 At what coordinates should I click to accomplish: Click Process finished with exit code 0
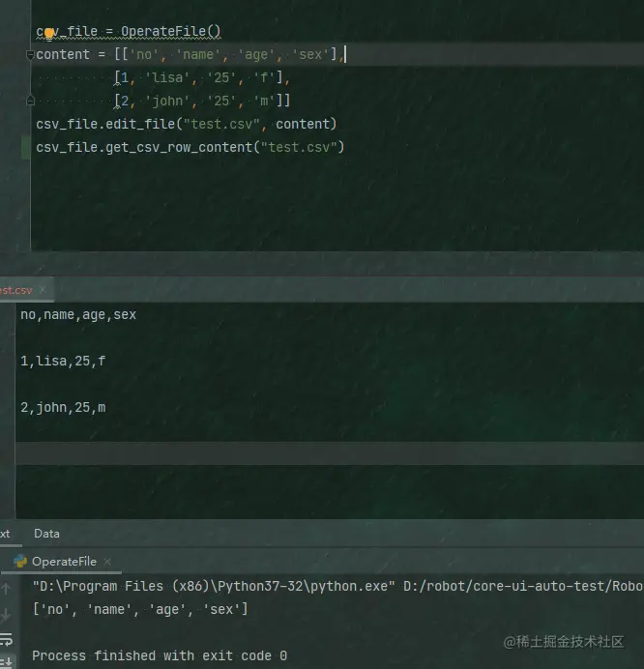(160, 655)
